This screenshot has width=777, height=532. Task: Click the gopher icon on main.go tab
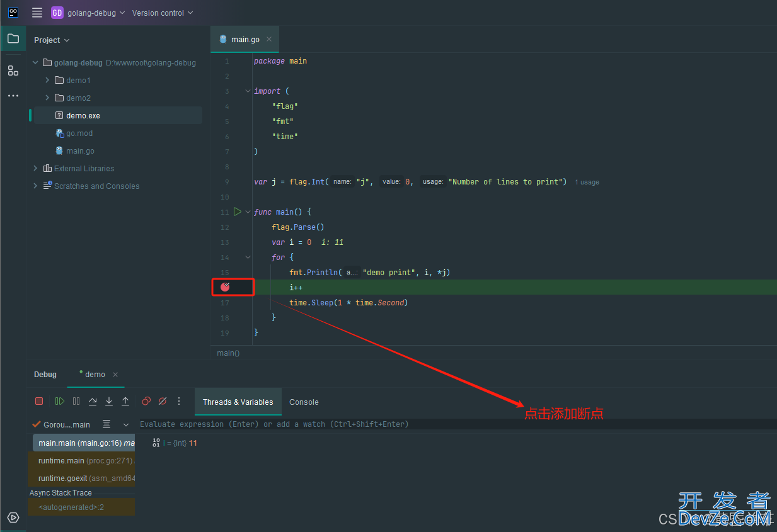point(223,39)
